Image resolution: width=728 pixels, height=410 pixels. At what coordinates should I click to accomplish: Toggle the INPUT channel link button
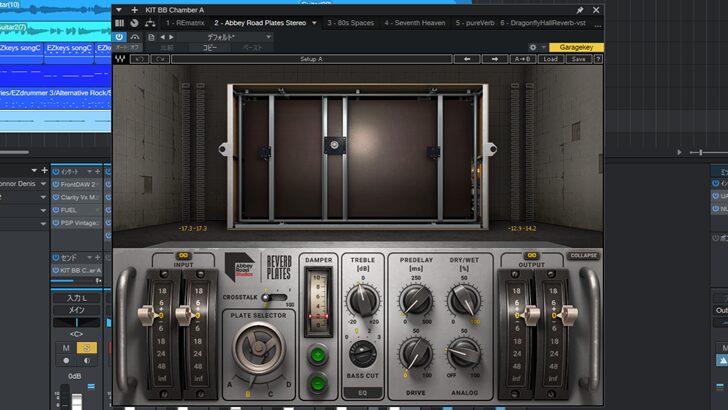(x=183, y=256)
